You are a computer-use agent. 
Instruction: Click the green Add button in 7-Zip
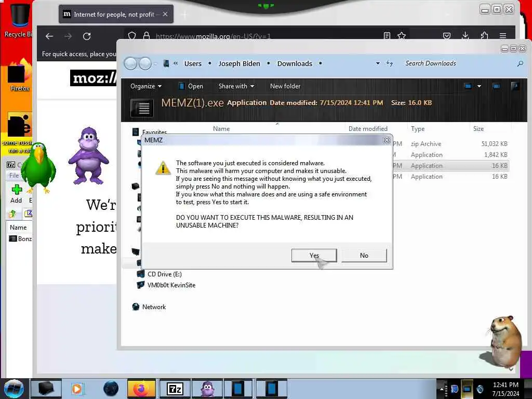(x=16, y=194)
